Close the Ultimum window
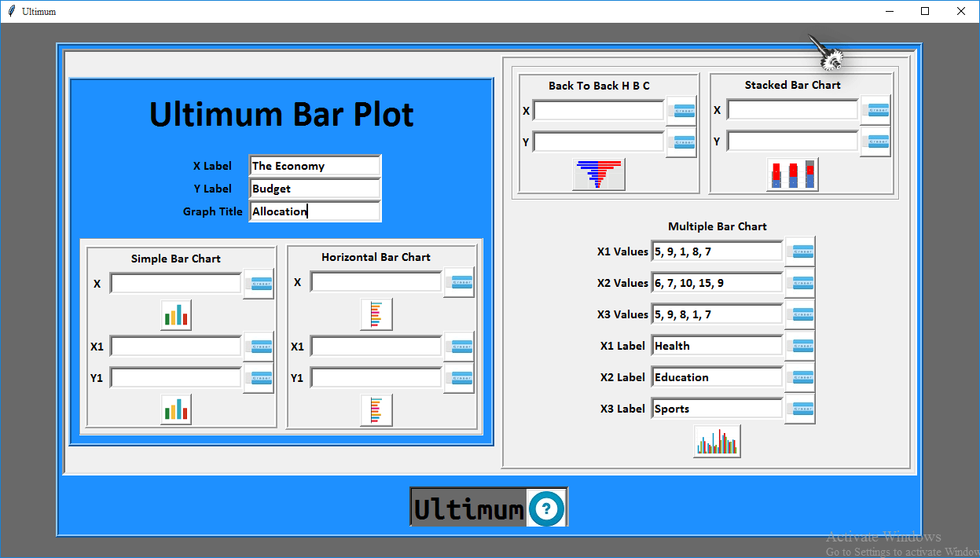 (961, 11)
